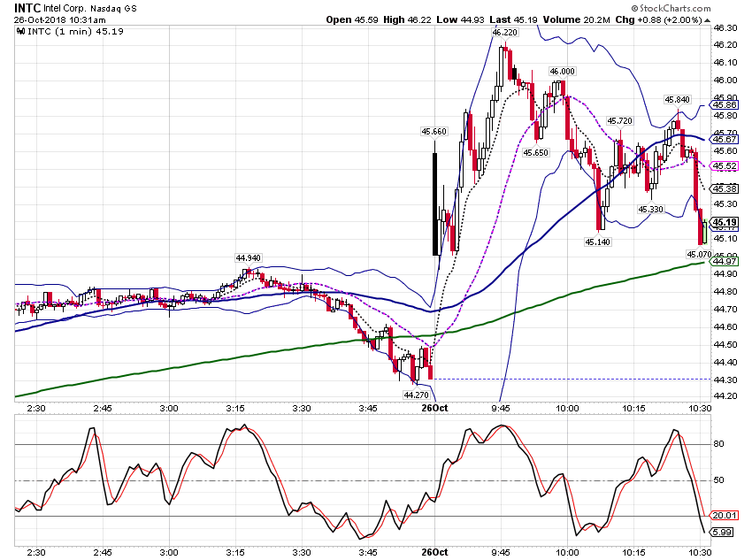Select the 45.660 opening candle label
Screen dimensions: 752x560
pyautogui.click(x=434, y=131)
